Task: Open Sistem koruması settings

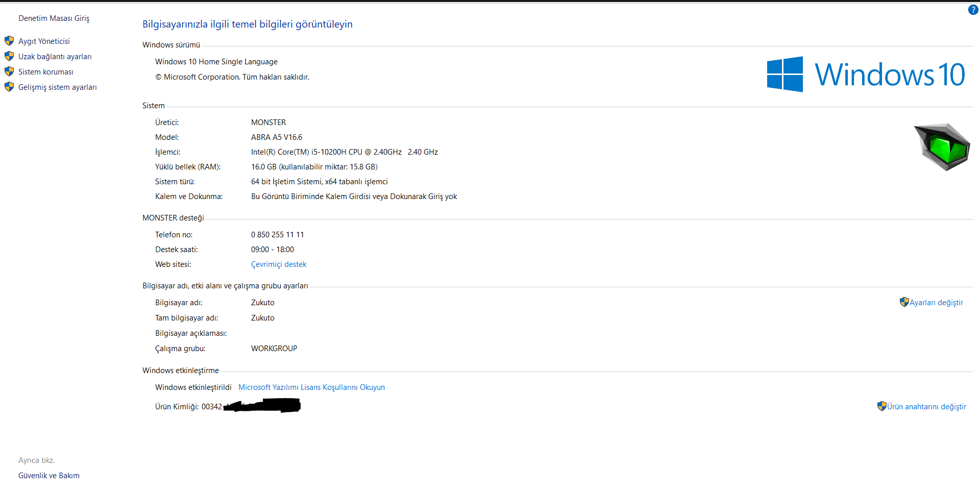Action: [46, 72]
